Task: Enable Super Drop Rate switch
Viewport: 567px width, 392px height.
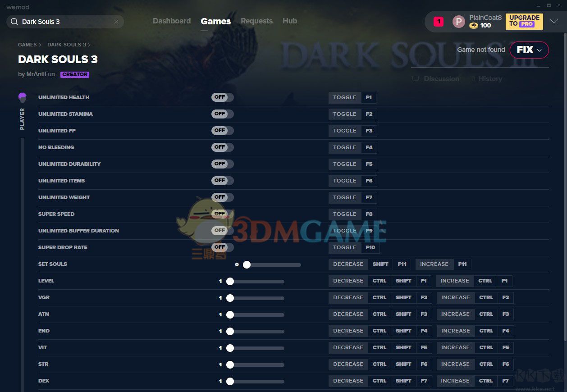Action: (223, 247)
